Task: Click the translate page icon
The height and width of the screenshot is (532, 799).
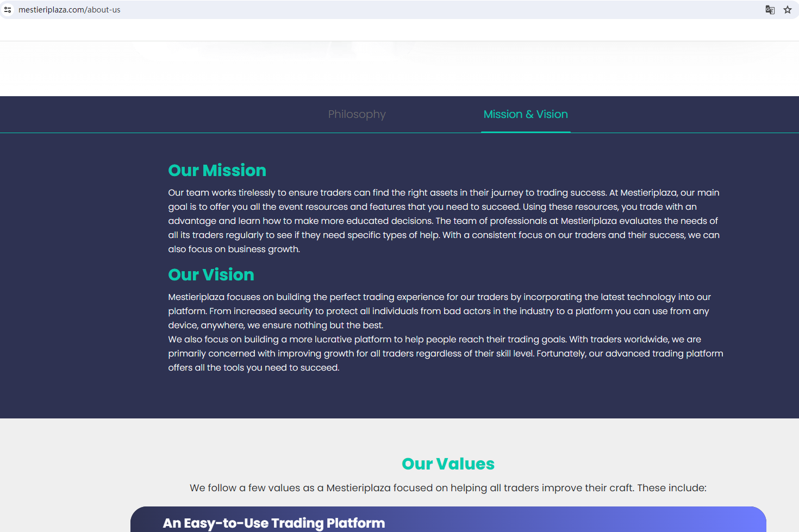Action: (x=770, y=10)
